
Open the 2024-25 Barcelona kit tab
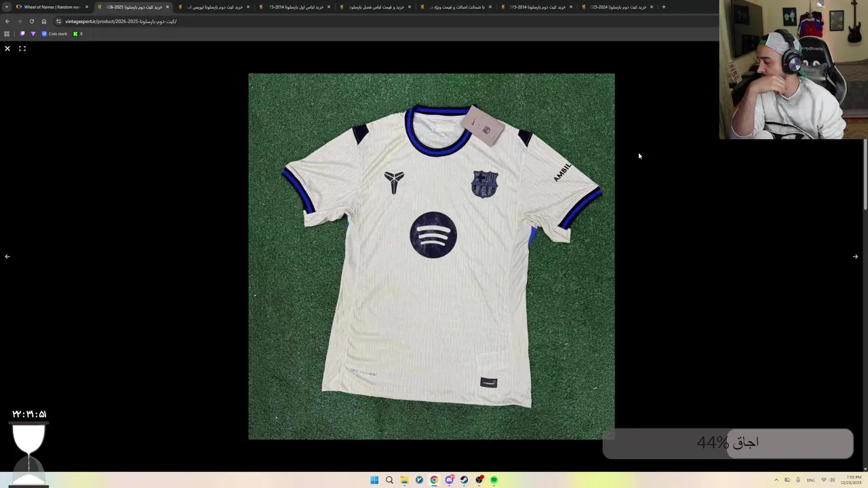pos(618,7)
